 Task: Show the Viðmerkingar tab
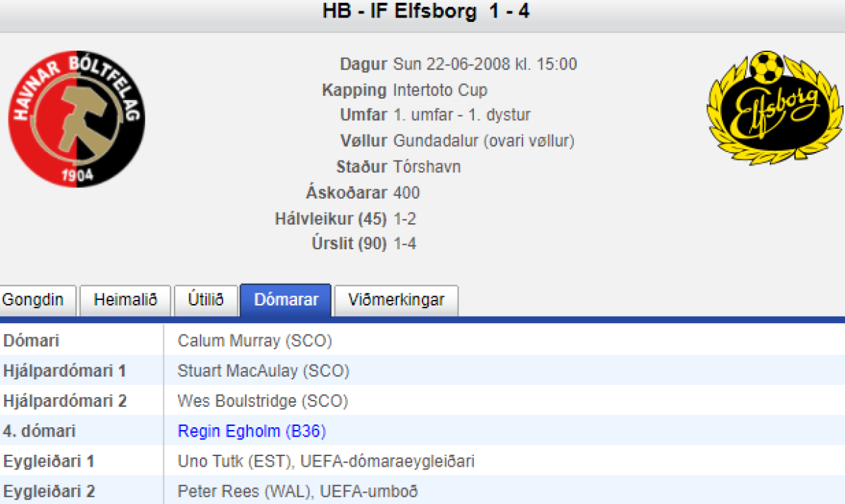pyautogui.click(x=396, y=300)
